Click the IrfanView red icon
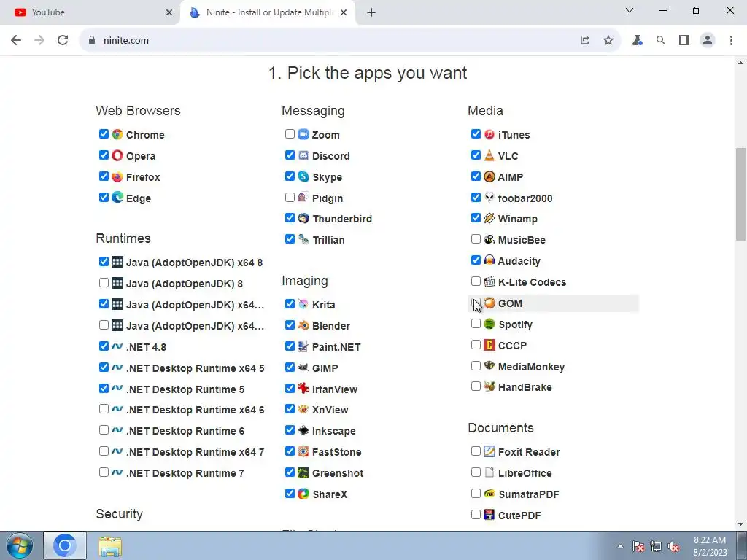 tap(303, 389)
